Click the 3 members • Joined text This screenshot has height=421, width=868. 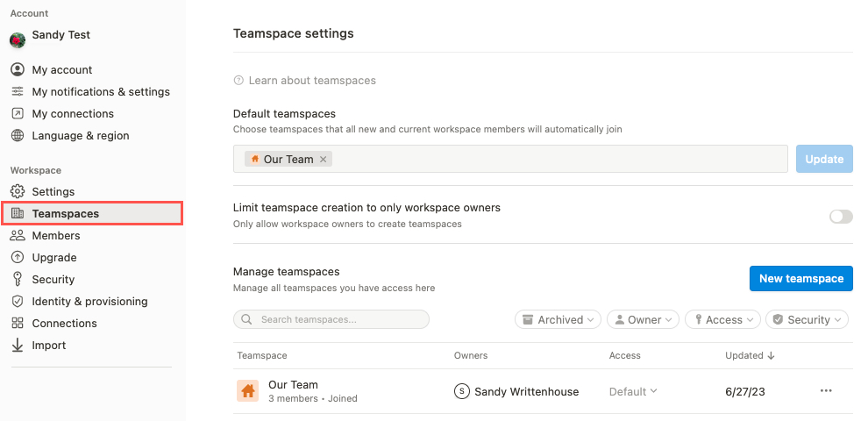click(313, 398)
